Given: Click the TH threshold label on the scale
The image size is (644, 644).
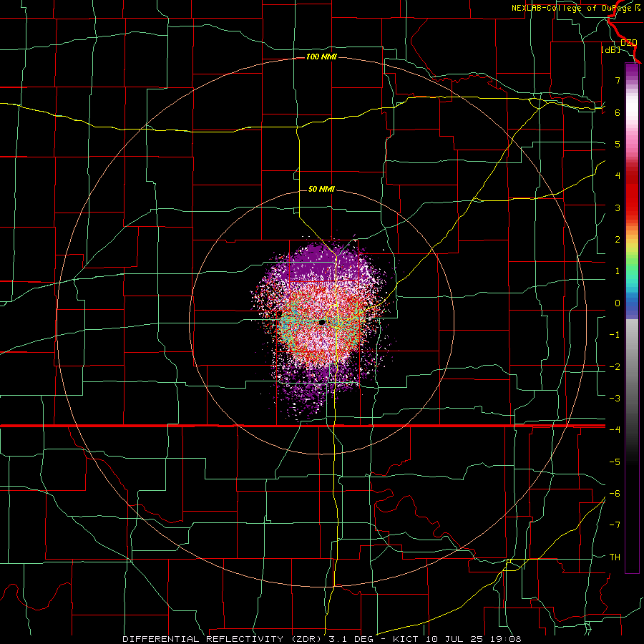Looking at the screenshot, I should tap(615, 557).
